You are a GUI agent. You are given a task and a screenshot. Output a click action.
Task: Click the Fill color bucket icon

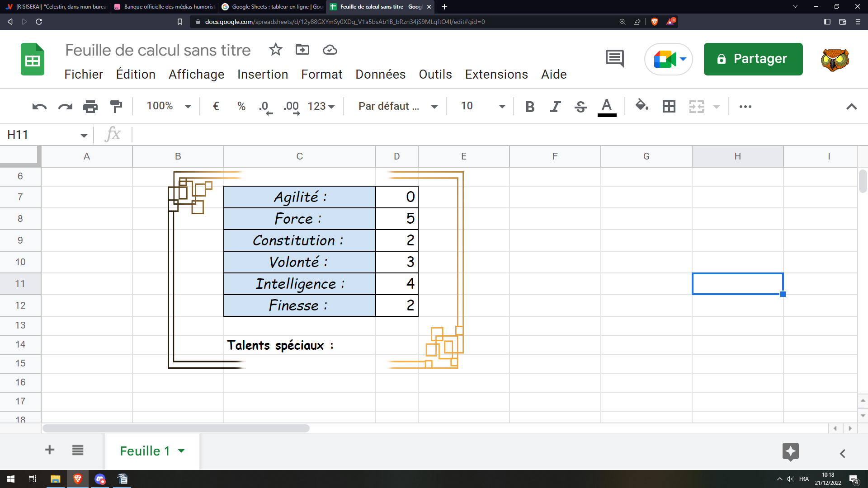[x=642, y=106]
